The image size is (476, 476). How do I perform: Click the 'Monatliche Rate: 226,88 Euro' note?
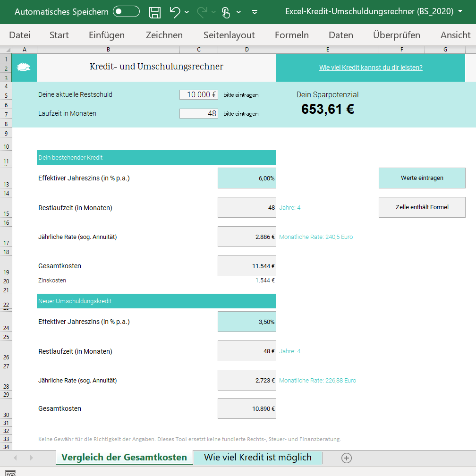pos(317,381)
